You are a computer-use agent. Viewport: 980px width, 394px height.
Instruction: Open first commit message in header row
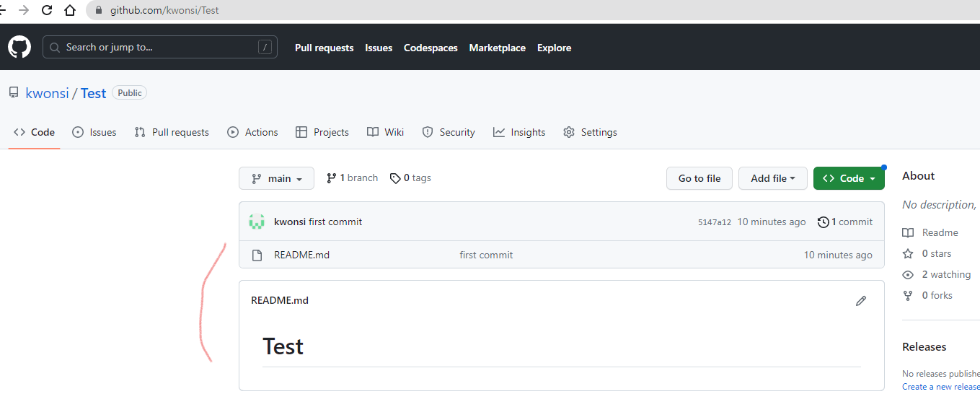[x=335, y=222]
